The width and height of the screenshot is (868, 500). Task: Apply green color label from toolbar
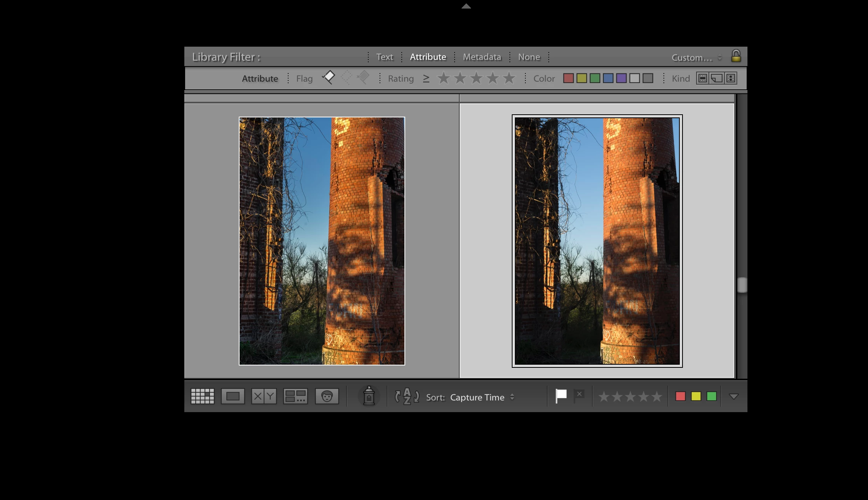(711, 396)
